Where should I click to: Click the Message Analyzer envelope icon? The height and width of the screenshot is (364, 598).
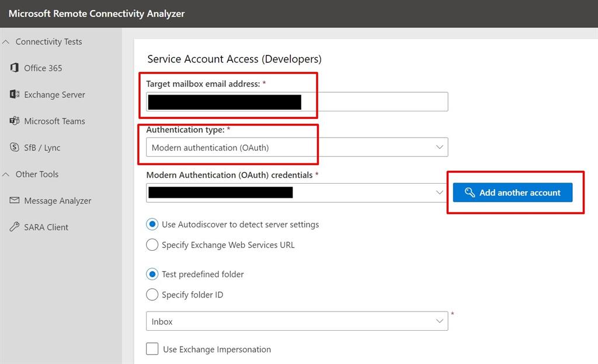15,201
